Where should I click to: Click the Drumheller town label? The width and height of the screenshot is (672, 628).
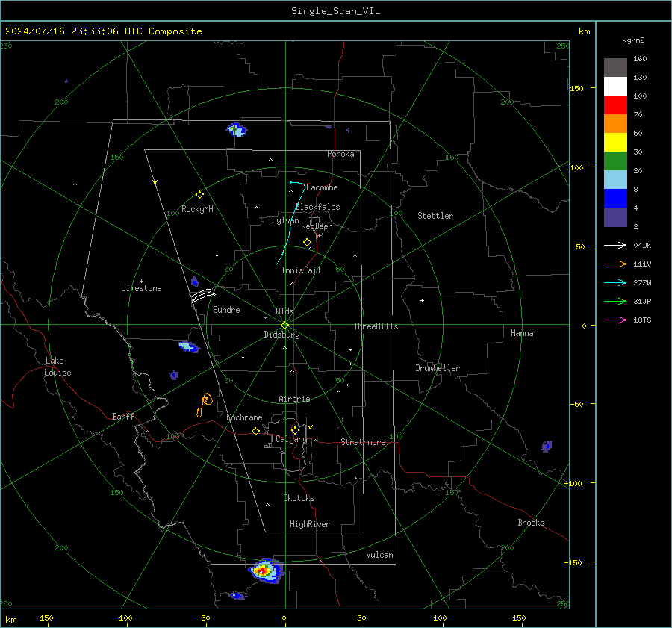click(438, 368)
